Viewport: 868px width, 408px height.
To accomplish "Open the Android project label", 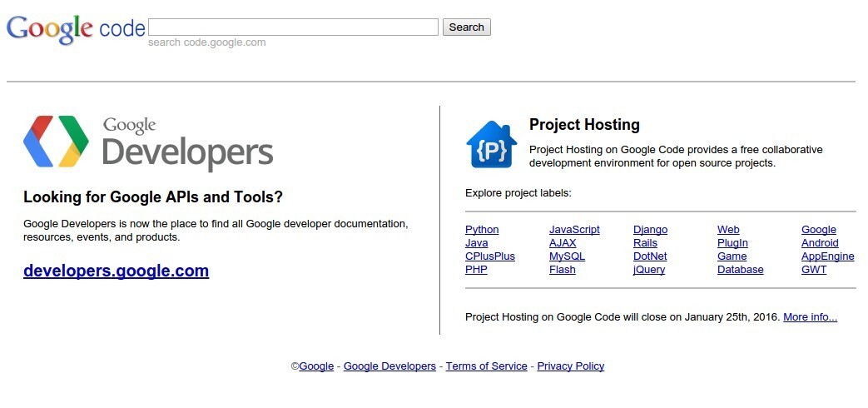I will click(x=820, y=243).
